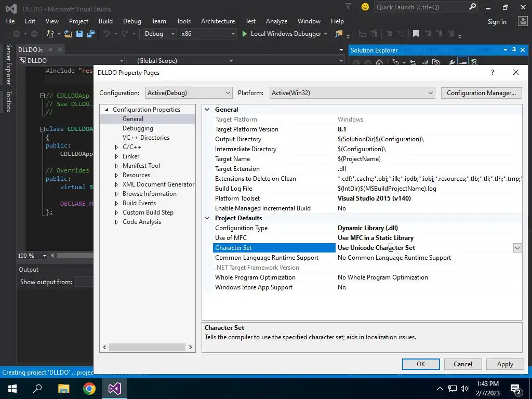Collapse the General section header in the property grid
Viewport: 532px width, 399px height.
tap(207, 110)
